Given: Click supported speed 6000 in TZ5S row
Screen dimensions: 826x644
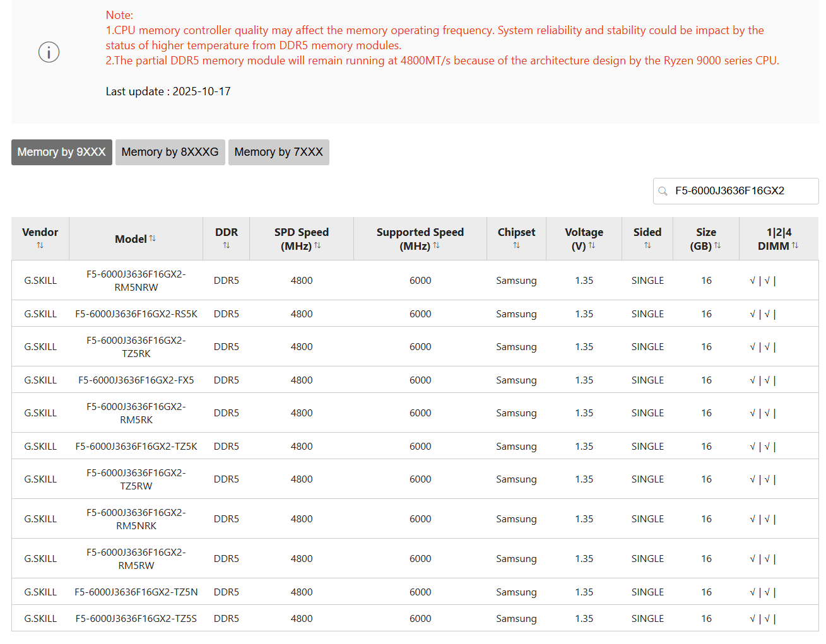Looking at the screenshot, I should pos(420,619).
